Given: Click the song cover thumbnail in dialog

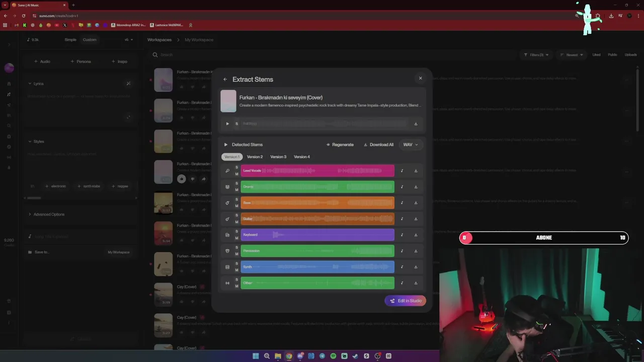Looking at the screenshot, I should [228, 101].
